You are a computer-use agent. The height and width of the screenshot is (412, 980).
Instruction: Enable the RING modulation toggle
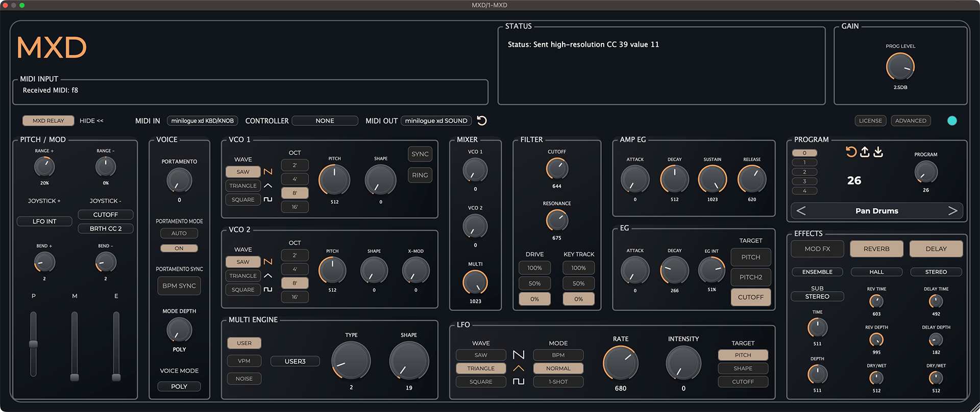[420, 175]
